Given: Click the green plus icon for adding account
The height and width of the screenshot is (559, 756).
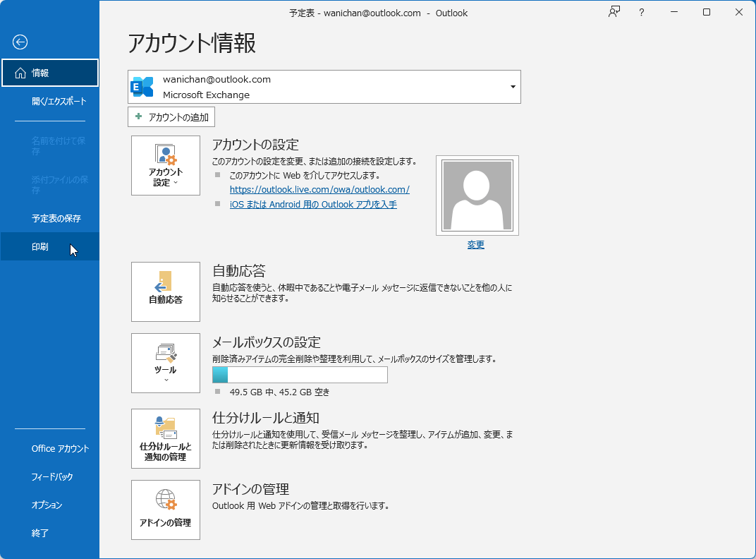Looking at the screenshot, I should (138, 116).
